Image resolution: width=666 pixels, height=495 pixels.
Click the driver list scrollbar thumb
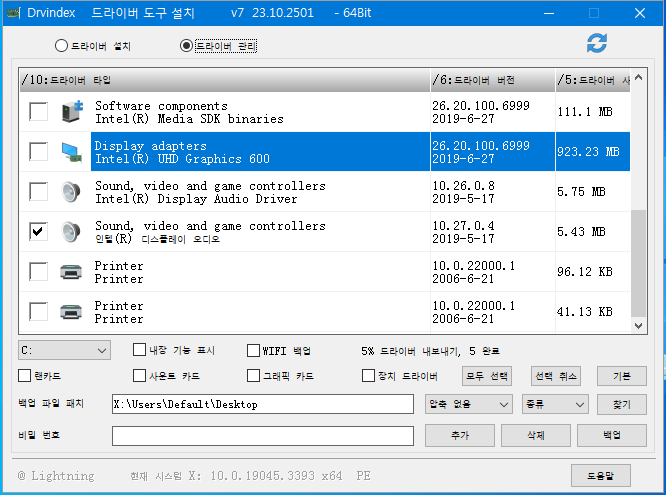click(x=638, y=263)
